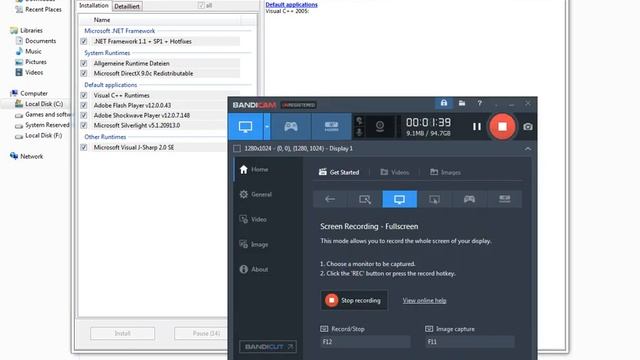Click the Record/Stop hotkey field F12
The image size is (640, 360).
tap(365, 342)
